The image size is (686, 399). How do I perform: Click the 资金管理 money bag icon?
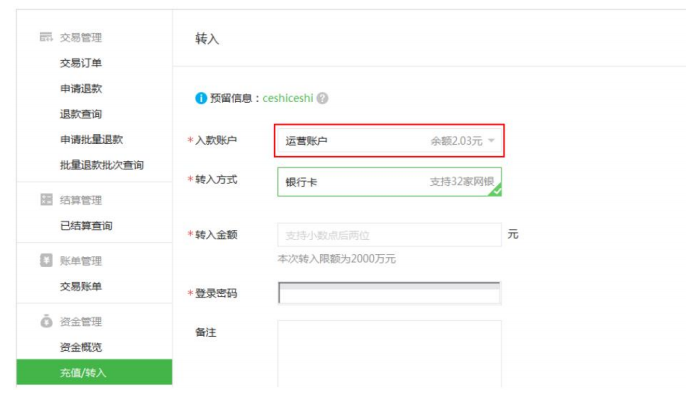46,321
